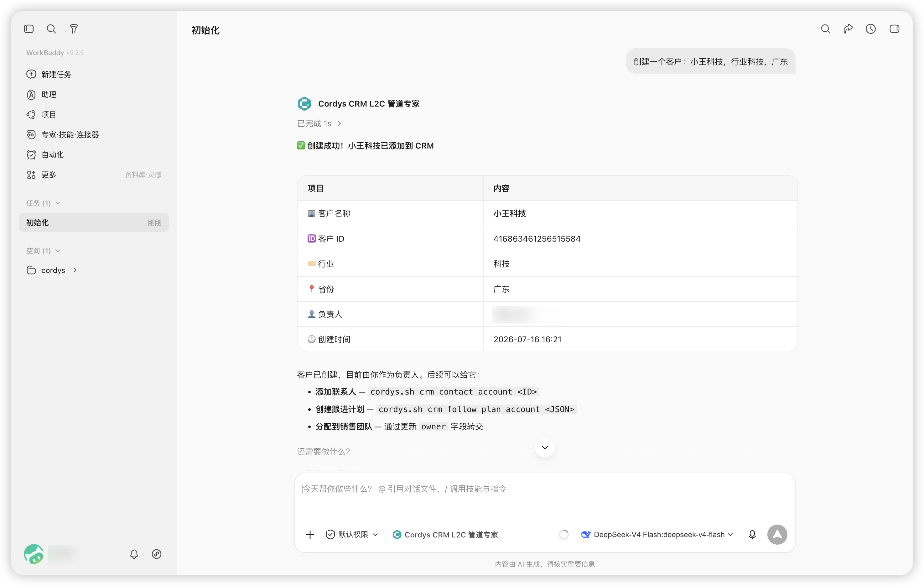This screenshot has height=586, width=924.
Task: Click the owner inline code text
Action: [x=433, y=426]
